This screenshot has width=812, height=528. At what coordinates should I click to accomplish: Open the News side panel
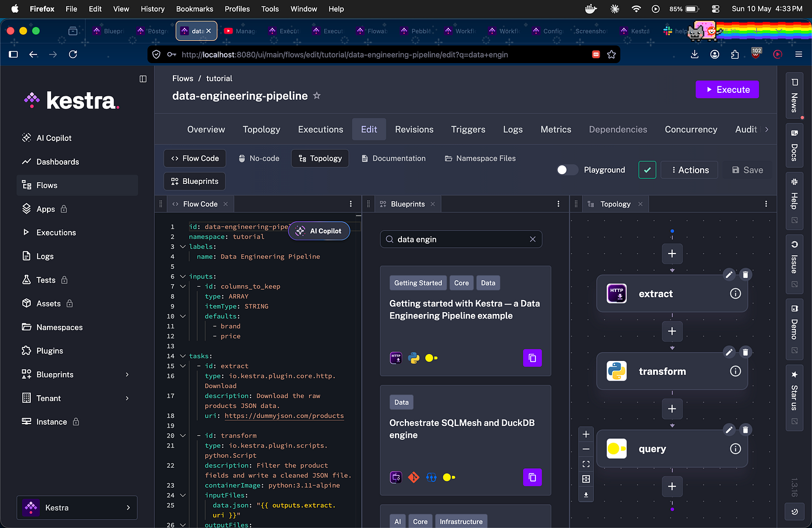coord(795,96)
